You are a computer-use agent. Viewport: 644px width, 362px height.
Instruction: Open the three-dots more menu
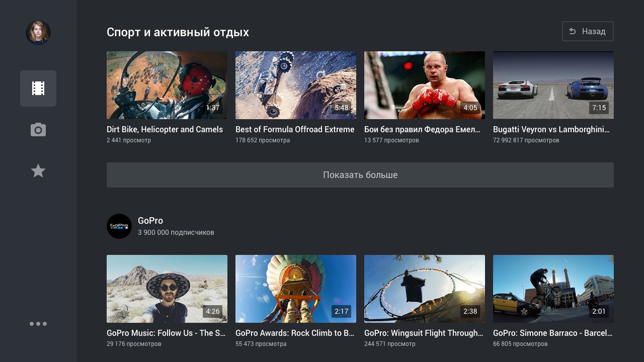38,324
